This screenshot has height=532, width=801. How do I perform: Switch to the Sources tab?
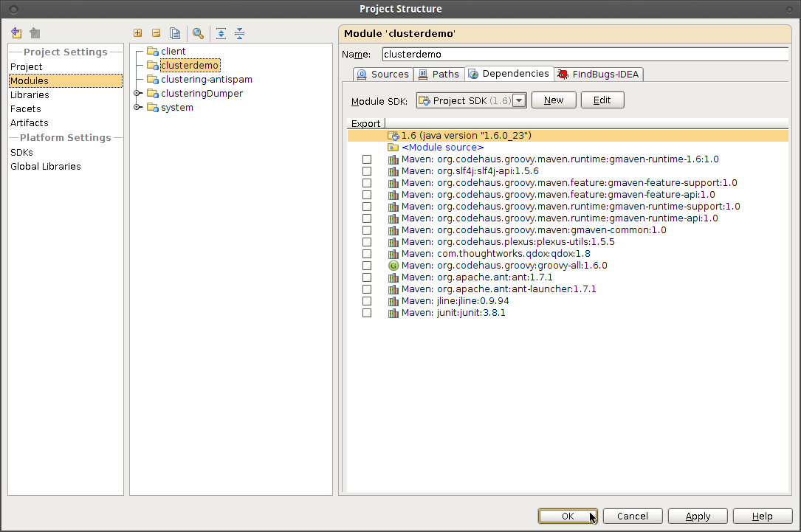(382, 74)
